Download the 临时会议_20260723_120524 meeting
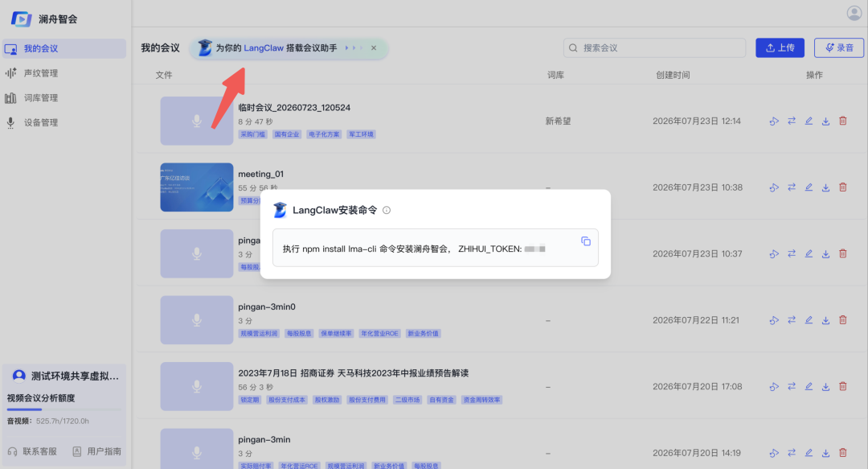This screenshot has width=868, height=469. (825, 121)
